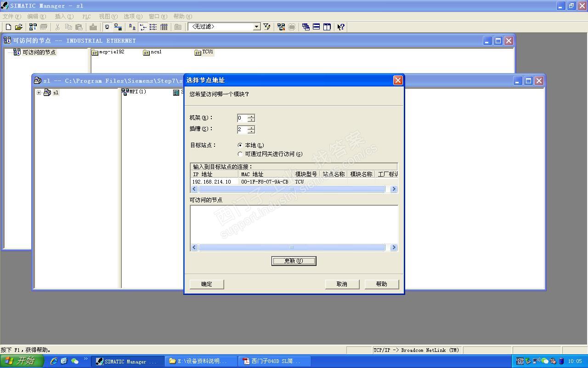This screenshot has height=368, width=588.
Task: Click the Download to PLC toolbar icon
Action: click(93, 27)
